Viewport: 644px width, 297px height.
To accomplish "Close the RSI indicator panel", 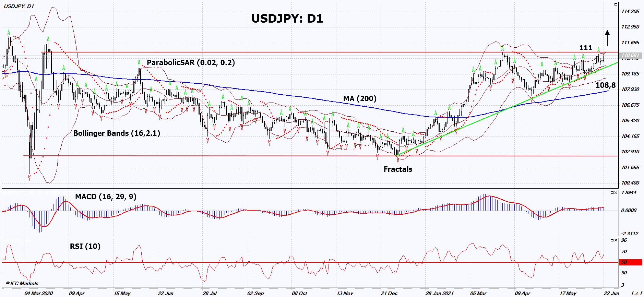I will [616, 240].
